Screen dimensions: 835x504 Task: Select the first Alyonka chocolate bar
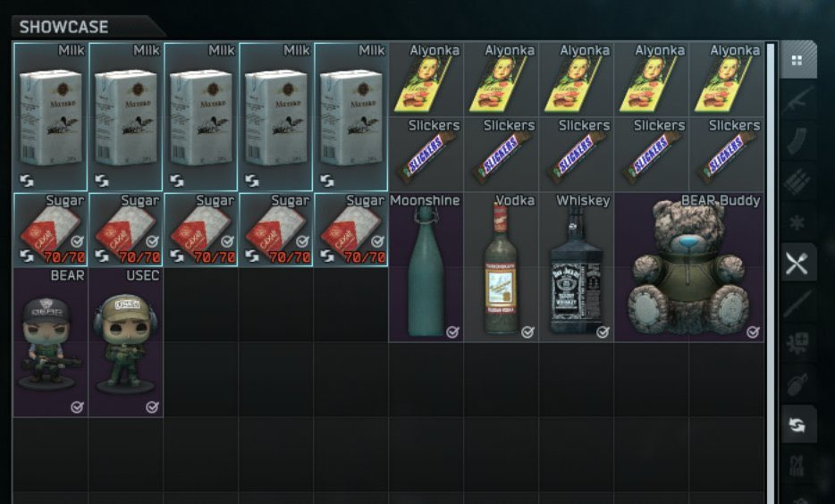tap(426, 80)
